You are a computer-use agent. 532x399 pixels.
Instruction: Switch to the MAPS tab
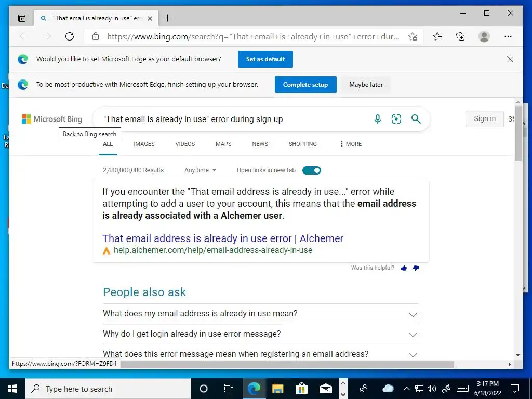pyautogui.click(x=223, y=144)
